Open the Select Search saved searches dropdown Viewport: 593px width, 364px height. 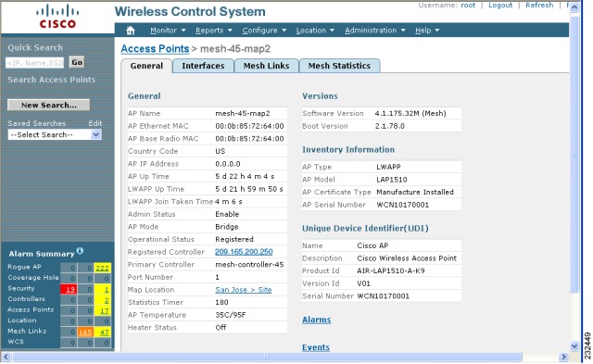point(55,134)
